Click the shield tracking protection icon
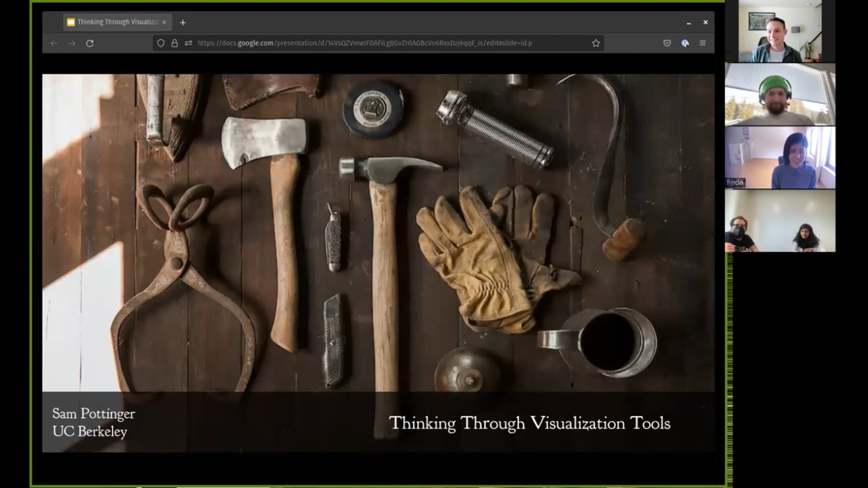This screenshot has width=868, height=488. coord(161,43)
